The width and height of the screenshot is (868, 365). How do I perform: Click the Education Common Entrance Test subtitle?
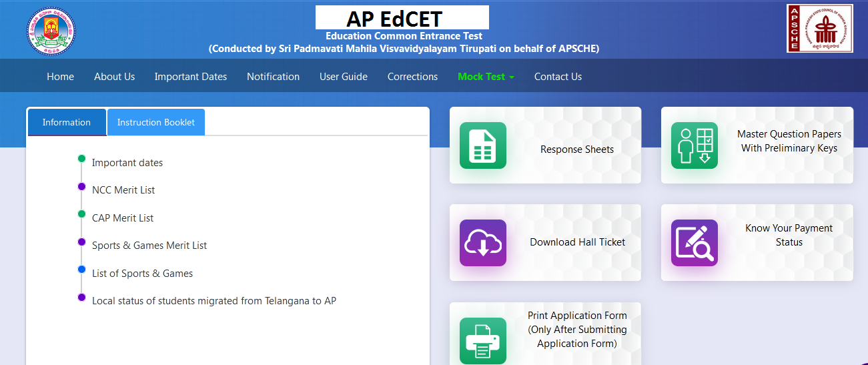coord(404,36)
